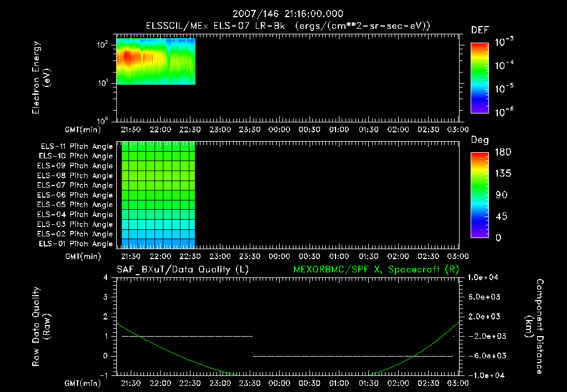
Task: Select the electron energy spectrogram data block
Action: tap(156, 61)
